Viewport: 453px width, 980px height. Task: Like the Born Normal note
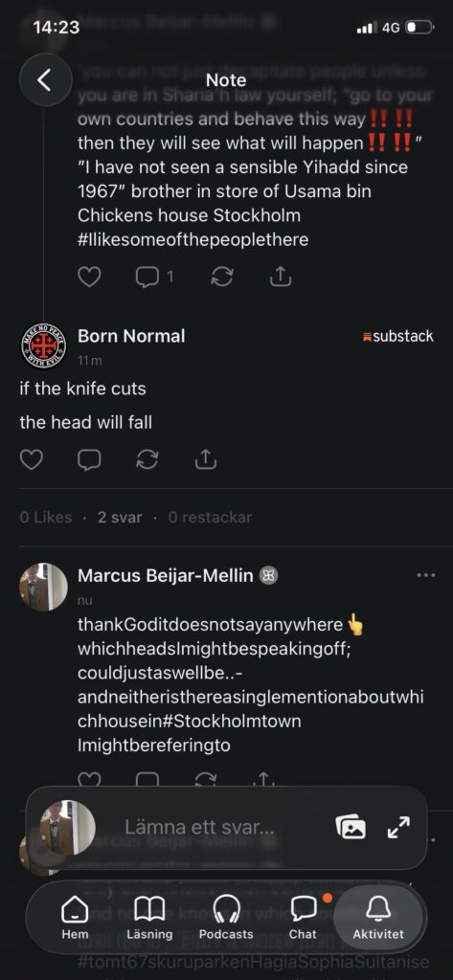point(32,459)
